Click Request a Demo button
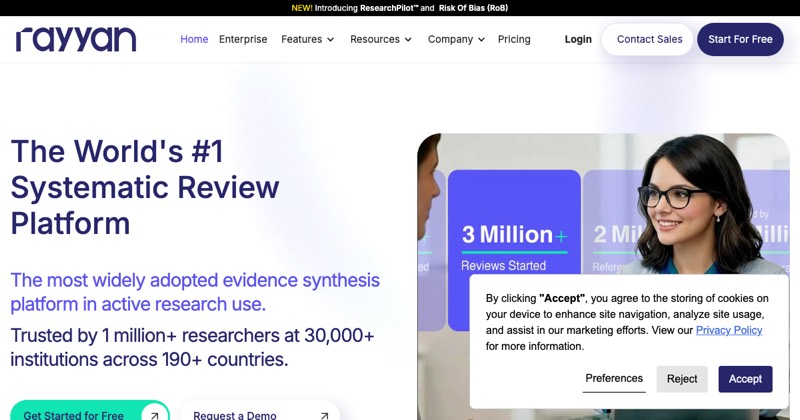Viewport: 800px width, 420px height. (260, 410)
